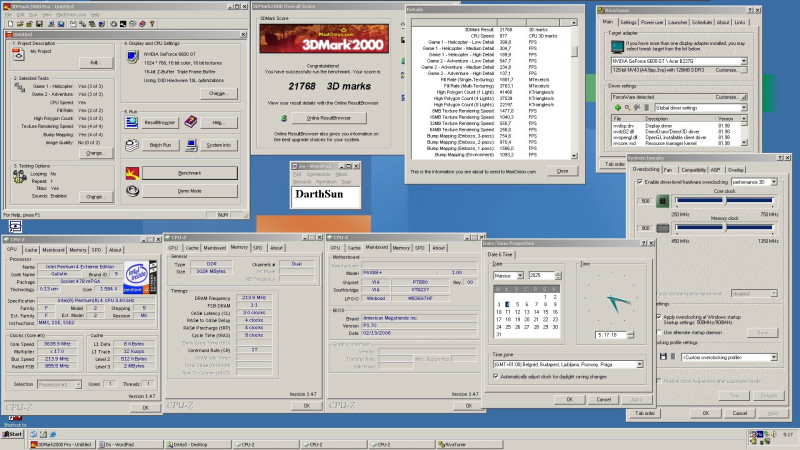Click the year spinner in Date/Time Properties

point(558,276)
